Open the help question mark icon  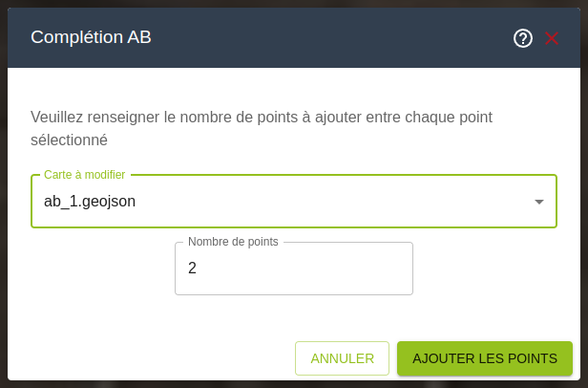[522, 38]
